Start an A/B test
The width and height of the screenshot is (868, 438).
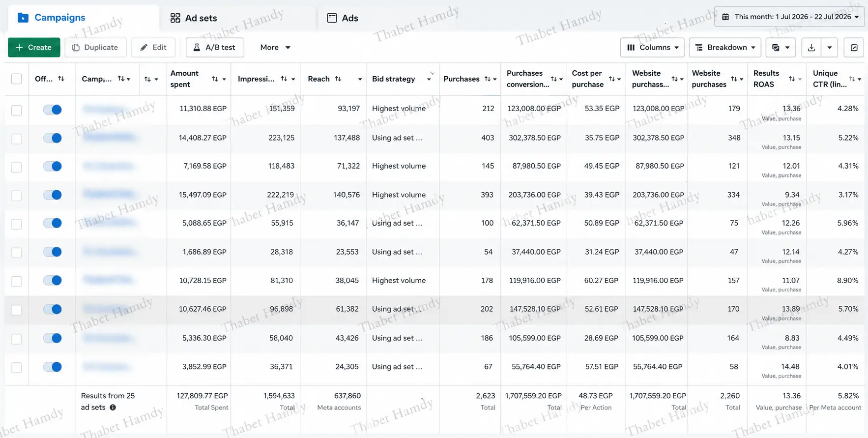pos(215,48)
